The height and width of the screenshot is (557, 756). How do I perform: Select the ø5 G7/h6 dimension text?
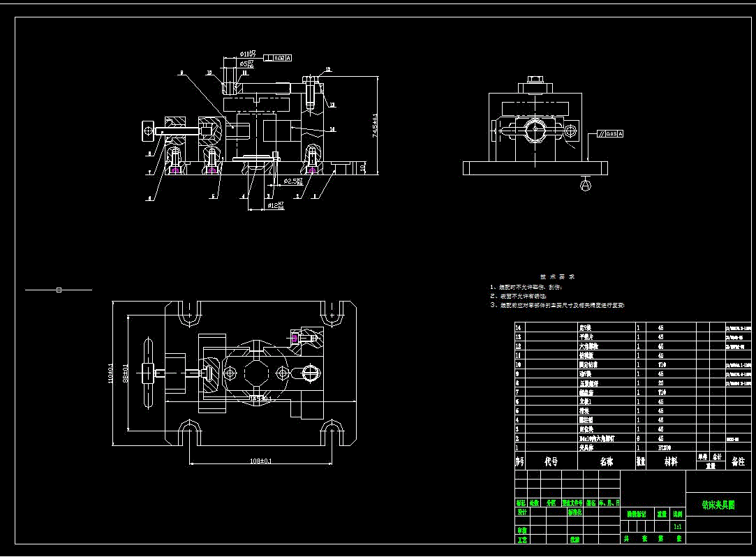pos(246,64)
